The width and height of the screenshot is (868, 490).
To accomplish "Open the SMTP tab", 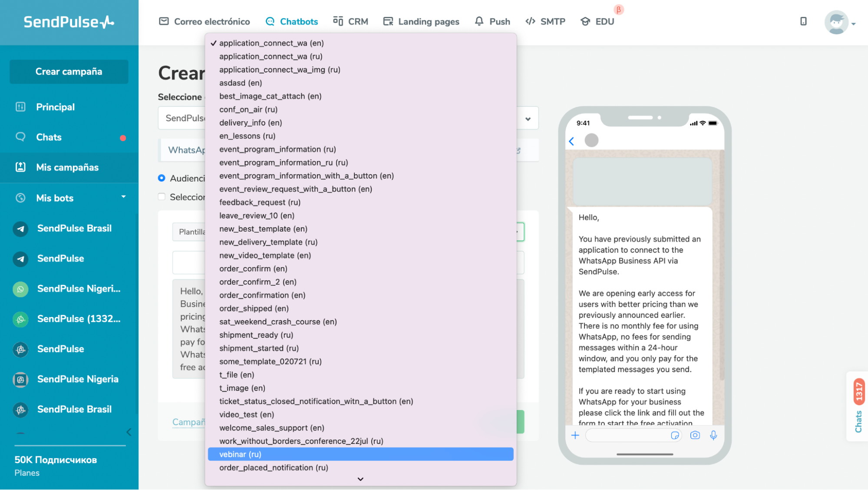I will [545, 21].
